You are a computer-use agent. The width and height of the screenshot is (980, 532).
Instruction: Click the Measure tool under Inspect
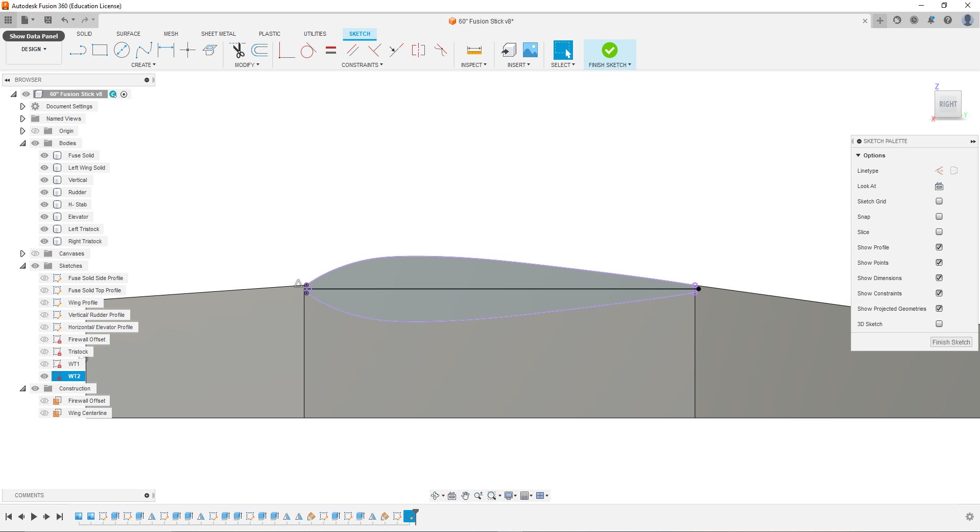[474, 50]
